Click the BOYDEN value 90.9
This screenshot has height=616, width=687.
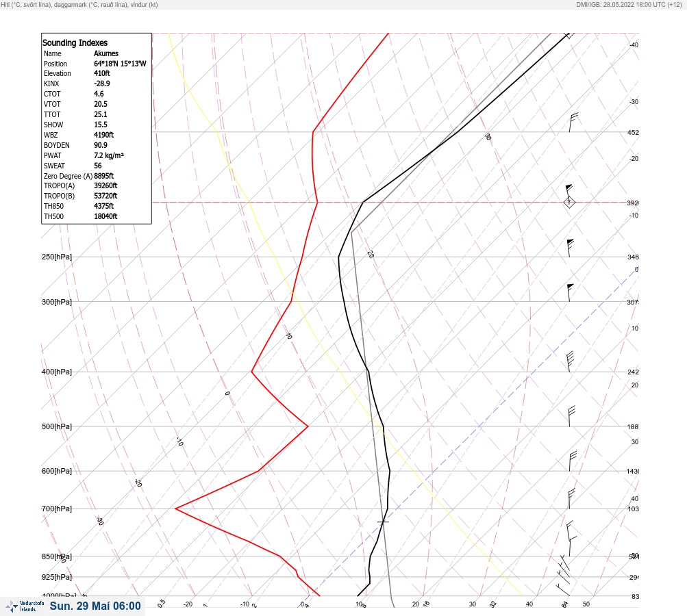100,145
